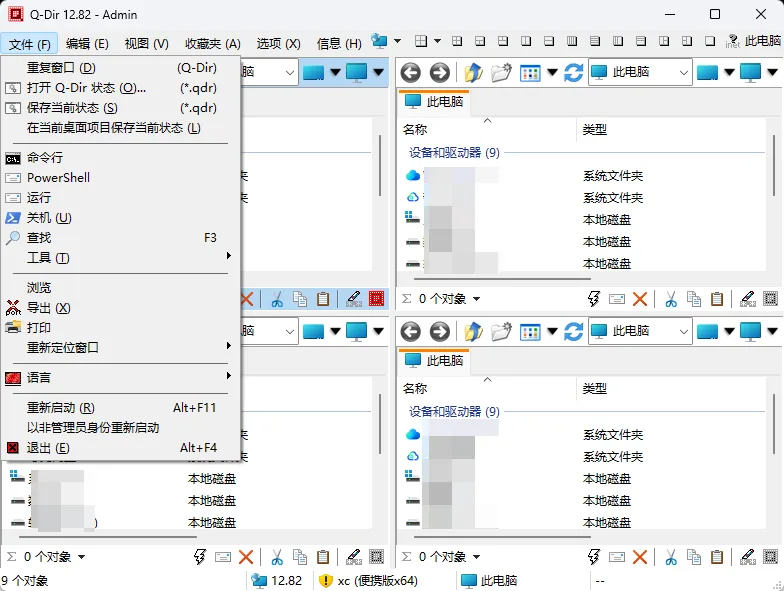Switch to four horizontal rows layout
Image resolution: width=784 pixels, height=591 pixels.
pyautogui.click(x=595, y=41)
